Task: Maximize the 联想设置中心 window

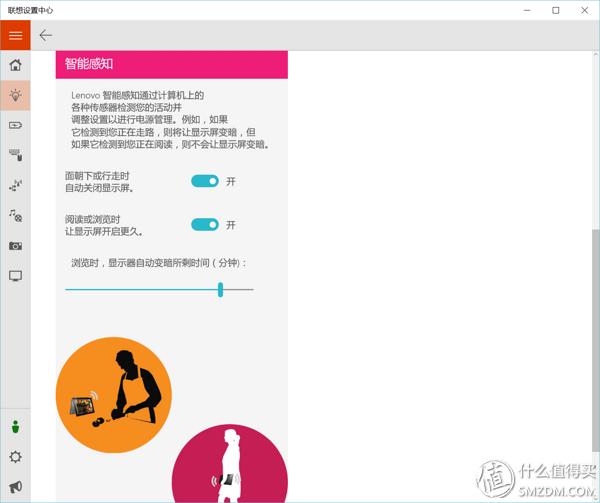Action: (x=556, y=10)
